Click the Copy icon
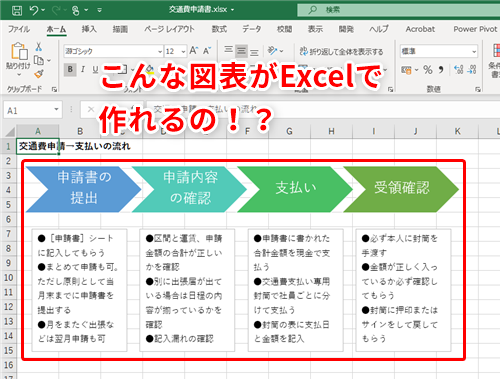The height and width of the screenshot is (379, 500). [39, 60]
